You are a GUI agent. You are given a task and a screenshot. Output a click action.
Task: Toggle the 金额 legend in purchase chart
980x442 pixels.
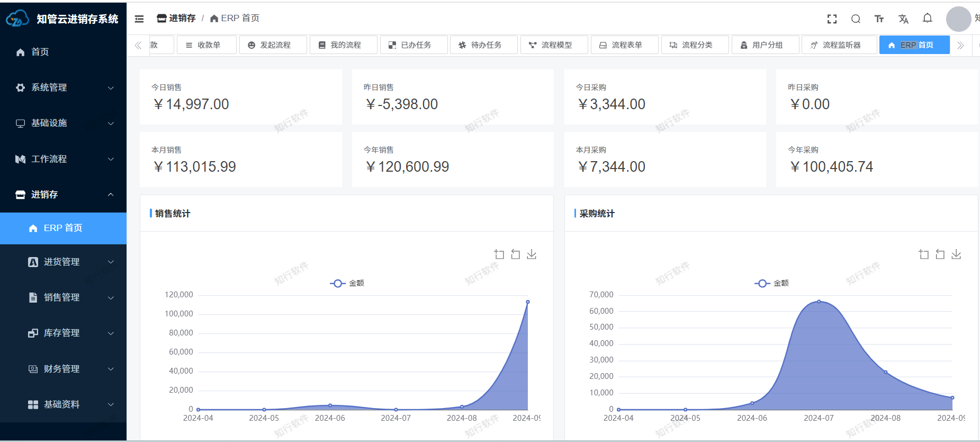(772, 283)
